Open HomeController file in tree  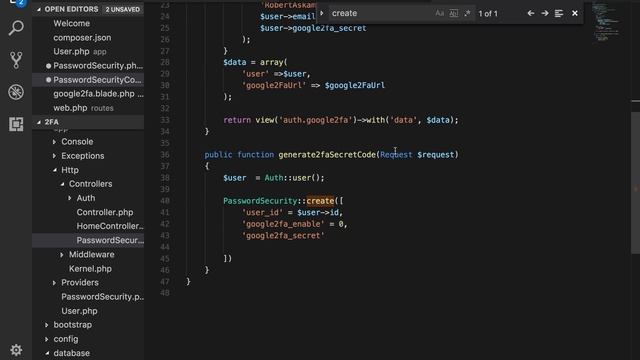click(109, 226)
